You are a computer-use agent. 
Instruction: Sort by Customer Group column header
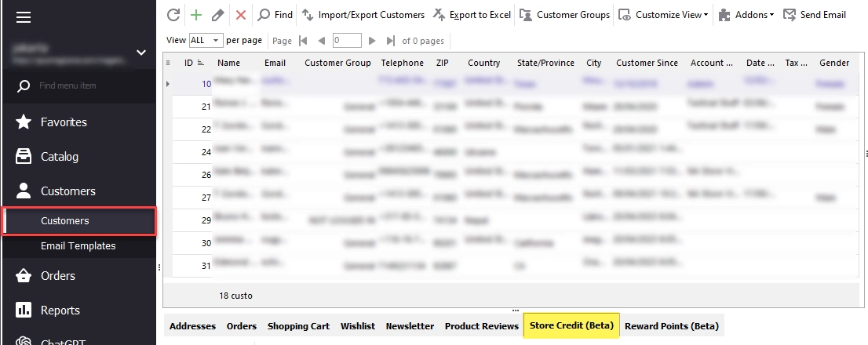click(337, 63)
